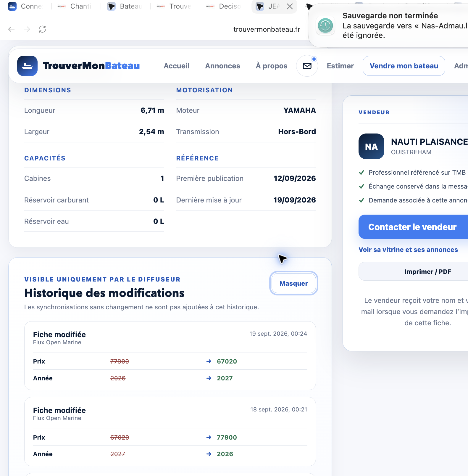Open the Bateau browser tab
The image size is (468, 476).
point(125,6)
